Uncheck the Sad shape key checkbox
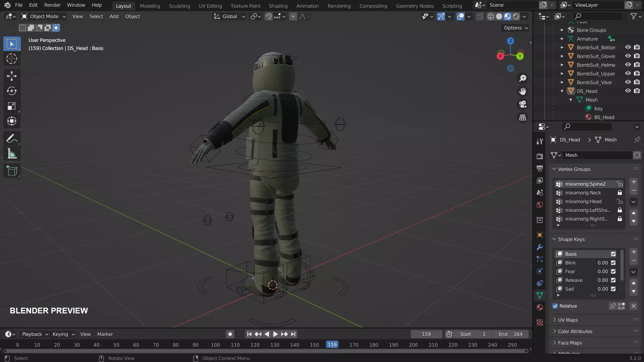This screenshot has height=362, width=644. 613,289
